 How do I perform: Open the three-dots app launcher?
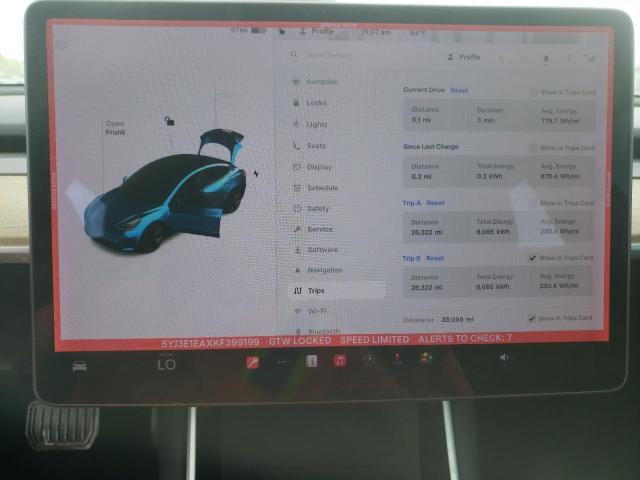click(x=282, y=362)
